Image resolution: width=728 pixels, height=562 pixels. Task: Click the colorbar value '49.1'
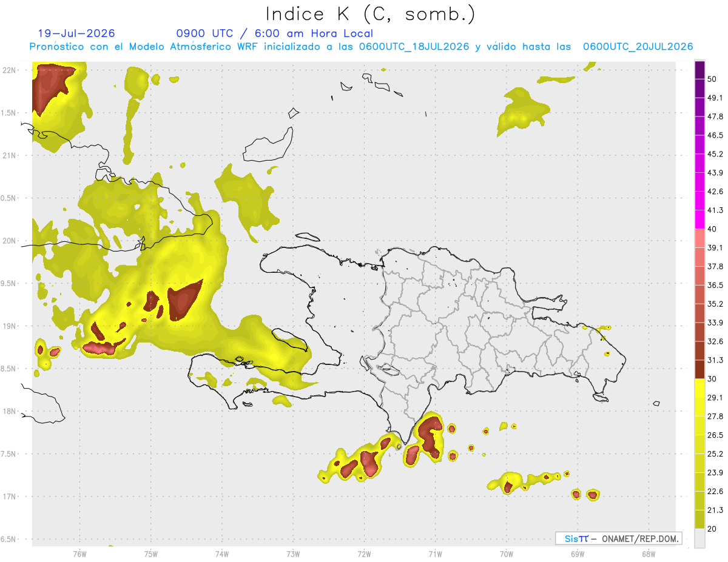716,98
